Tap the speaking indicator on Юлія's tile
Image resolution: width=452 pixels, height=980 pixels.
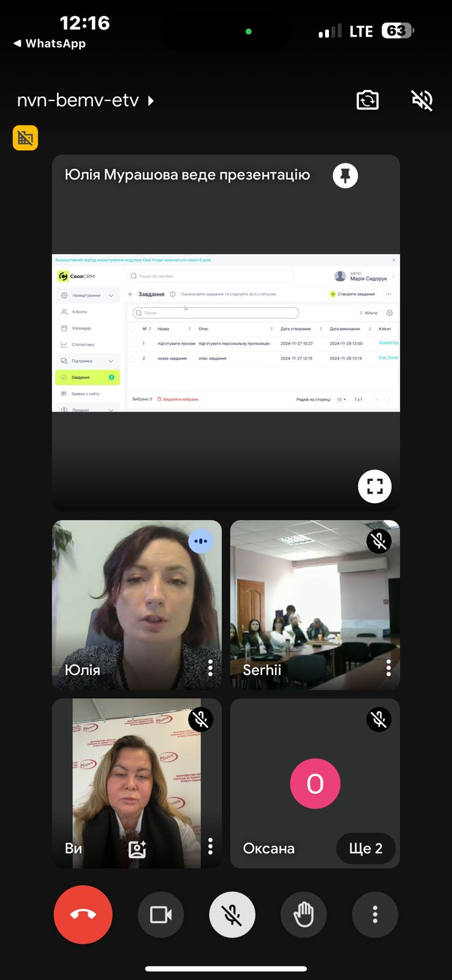[x=201, y=541]
